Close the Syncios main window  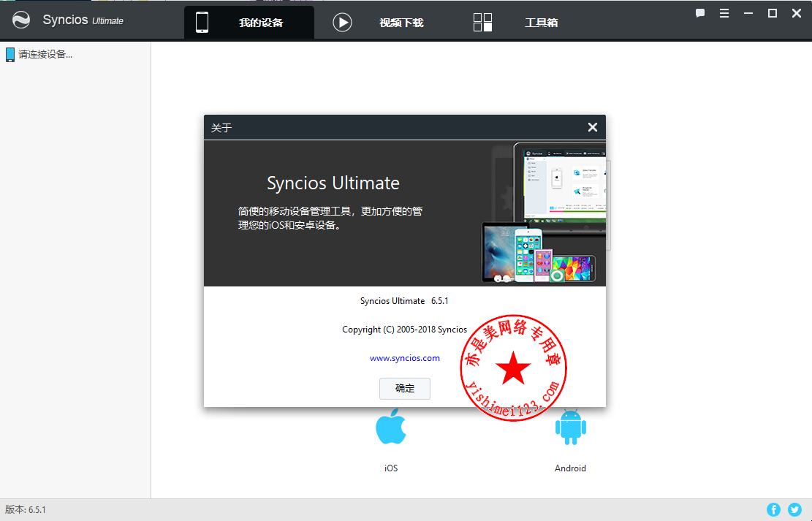[x=797, y=13]
